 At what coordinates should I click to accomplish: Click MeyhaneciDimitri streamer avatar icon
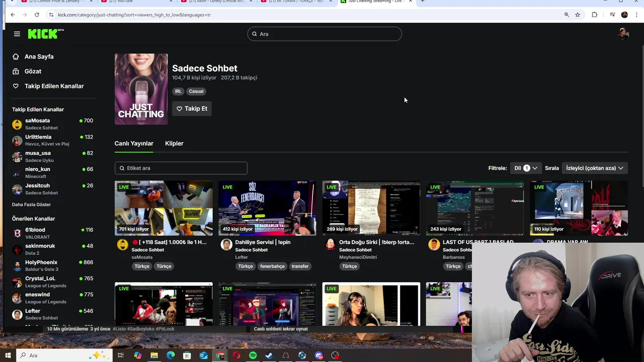tap(330, 244)
